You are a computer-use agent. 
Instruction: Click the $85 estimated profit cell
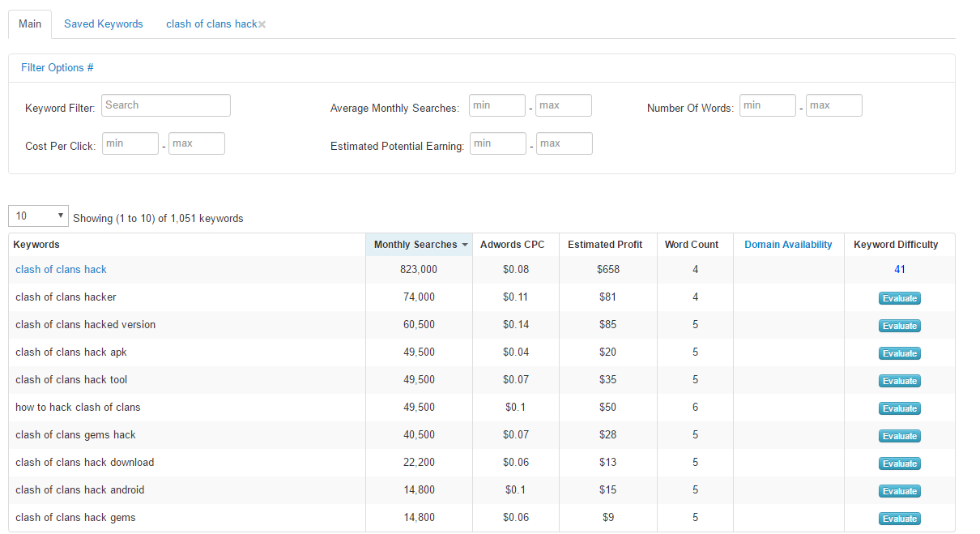pos(607,325)
